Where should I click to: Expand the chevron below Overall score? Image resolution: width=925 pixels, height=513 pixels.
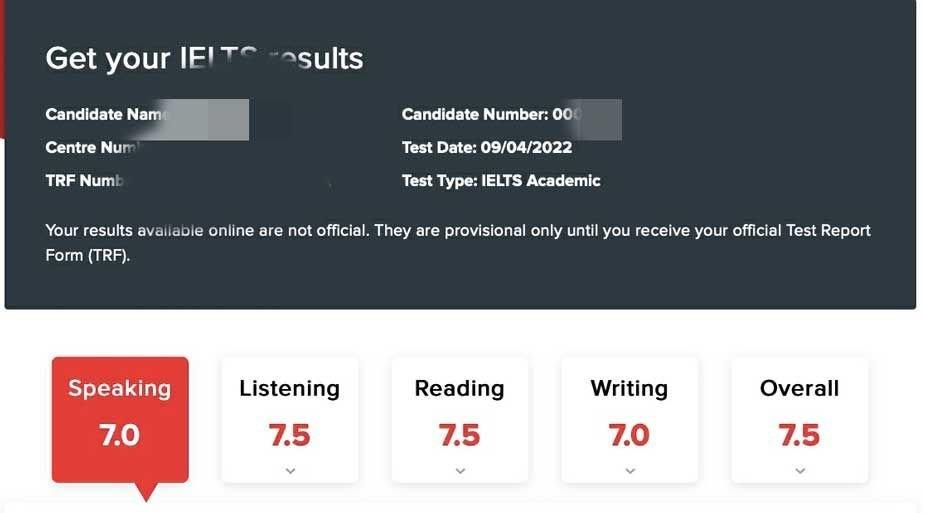(800, 470)
